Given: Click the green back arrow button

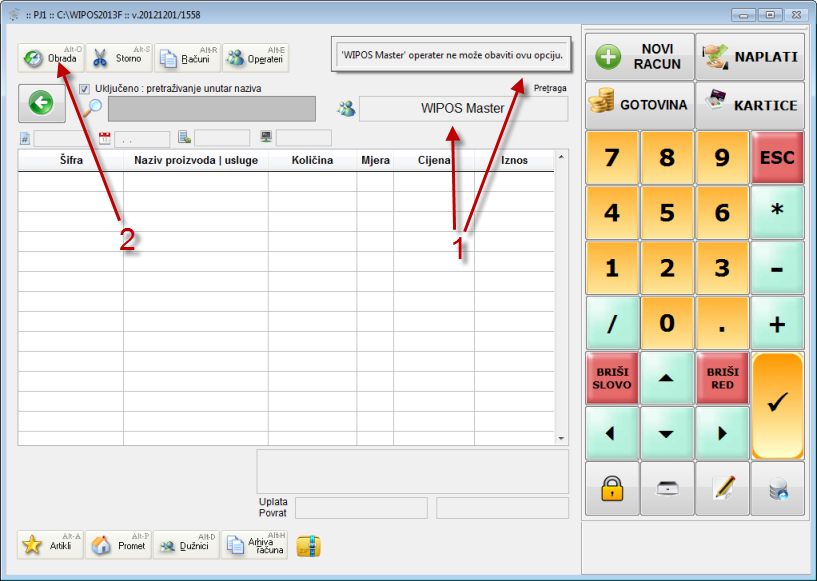Looking at the screenshot, I should coord(41,103).
